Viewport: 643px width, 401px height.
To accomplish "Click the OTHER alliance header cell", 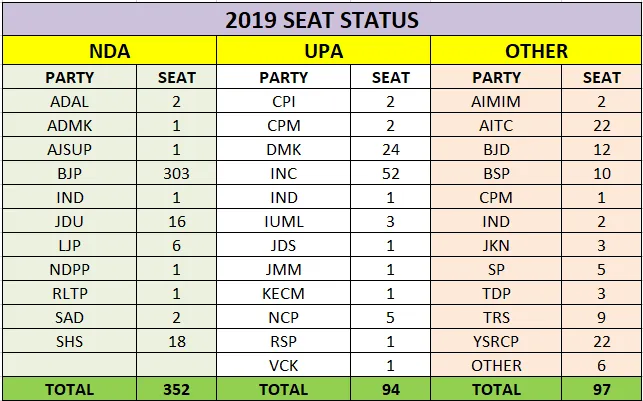I will coord(536,50).
